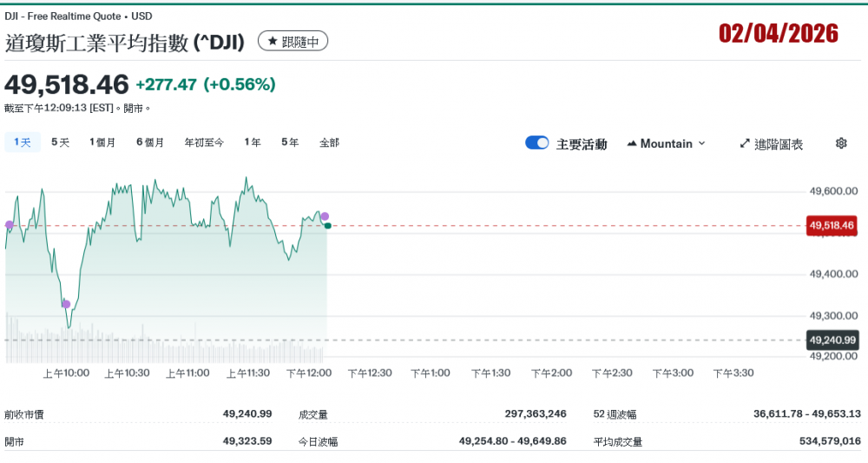Open the 進階圖表 advanced chart link
Viewport: 868px width, 463px height.
(779, 144)
